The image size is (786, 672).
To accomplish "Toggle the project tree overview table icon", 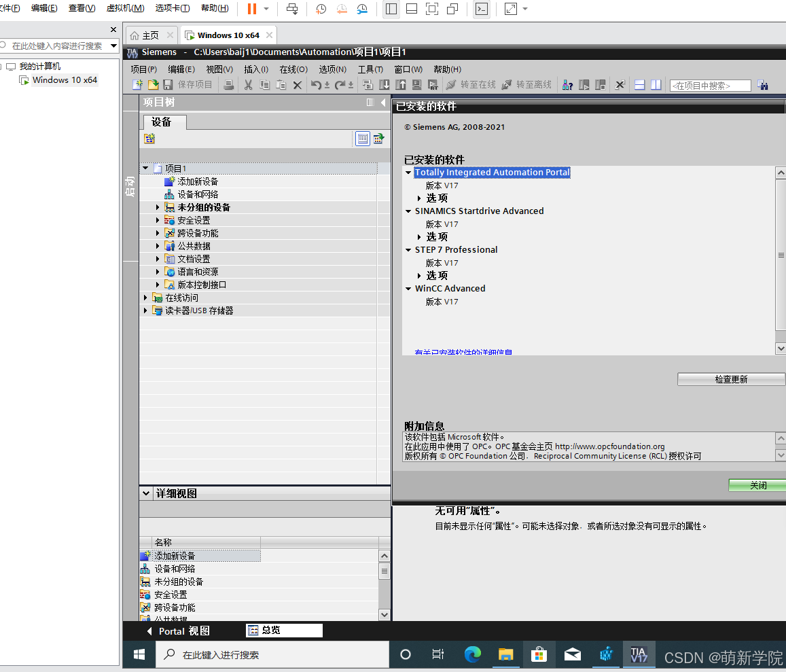I will pyautogui.click(x=362, y=139).
